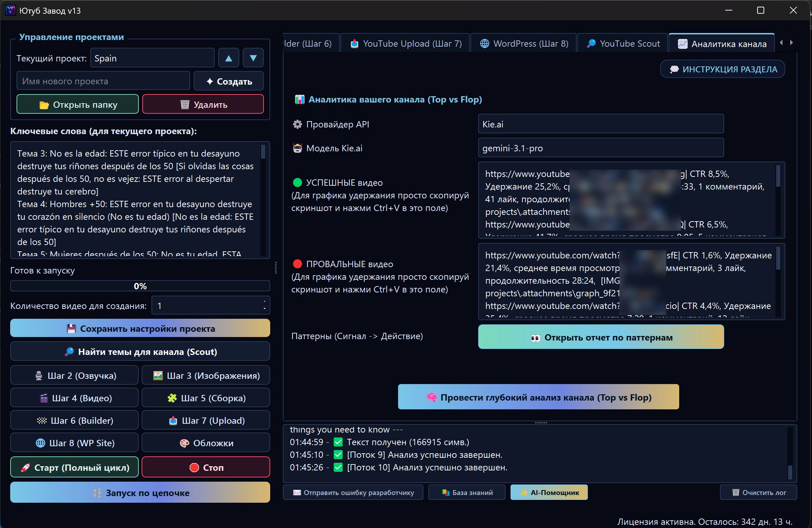Viewport: 812px width, 528px height.
Task: Start the full cycle
Action: 74,467
